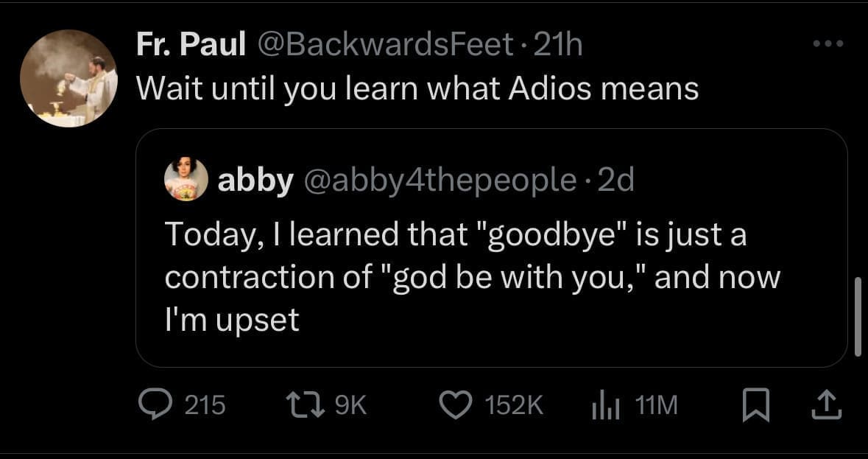Click the 11M views count

pyautogui.click(x=657, y=404)
